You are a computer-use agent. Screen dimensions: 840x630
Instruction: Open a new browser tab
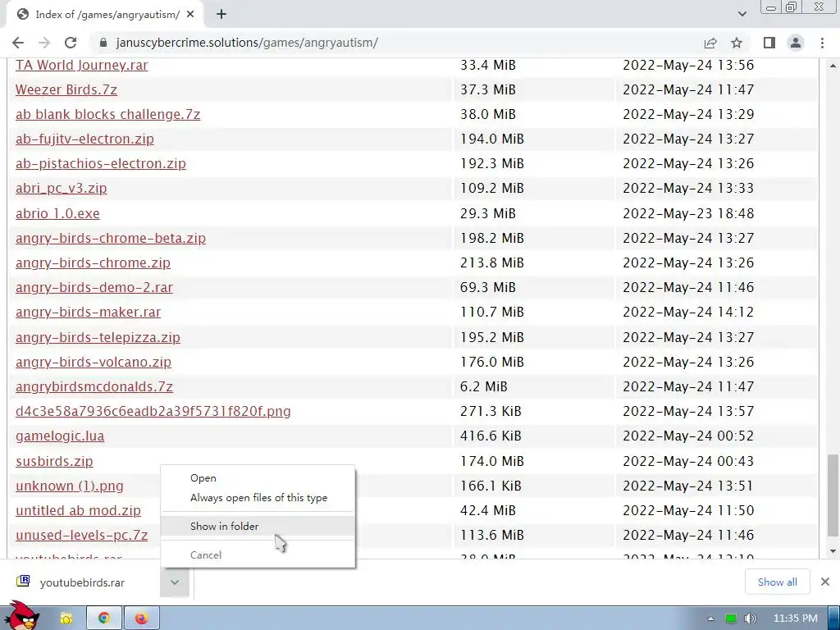tap(221, 15)
